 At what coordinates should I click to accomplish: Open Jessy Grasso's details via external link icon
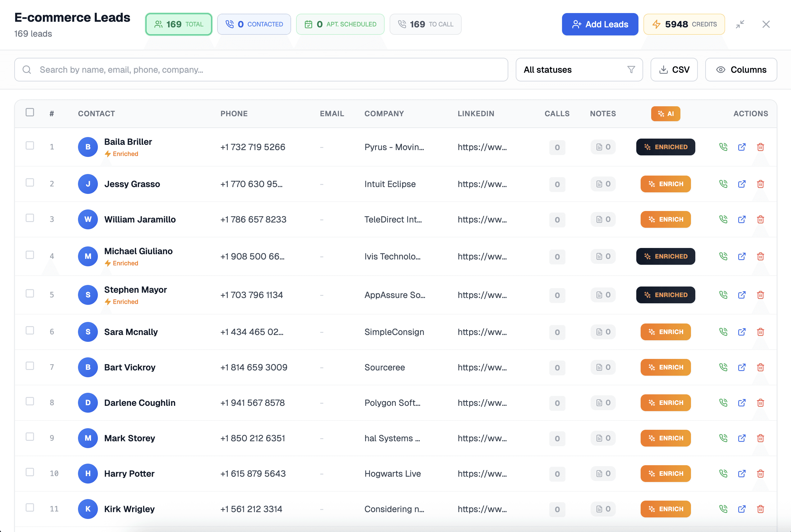coord(742,184)
